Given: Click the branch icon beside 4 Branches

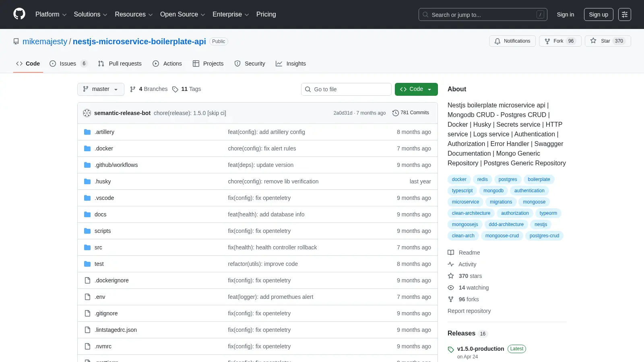Looking at the screenshot, I should (133, 89).
